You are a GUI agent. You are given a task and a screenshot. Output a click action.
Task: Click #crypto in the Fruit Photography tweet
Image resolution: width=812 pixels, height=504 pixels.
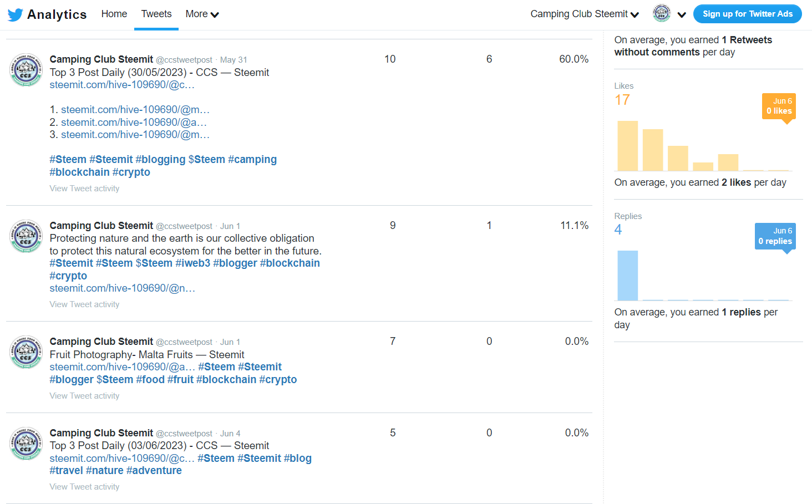[278, 380]
